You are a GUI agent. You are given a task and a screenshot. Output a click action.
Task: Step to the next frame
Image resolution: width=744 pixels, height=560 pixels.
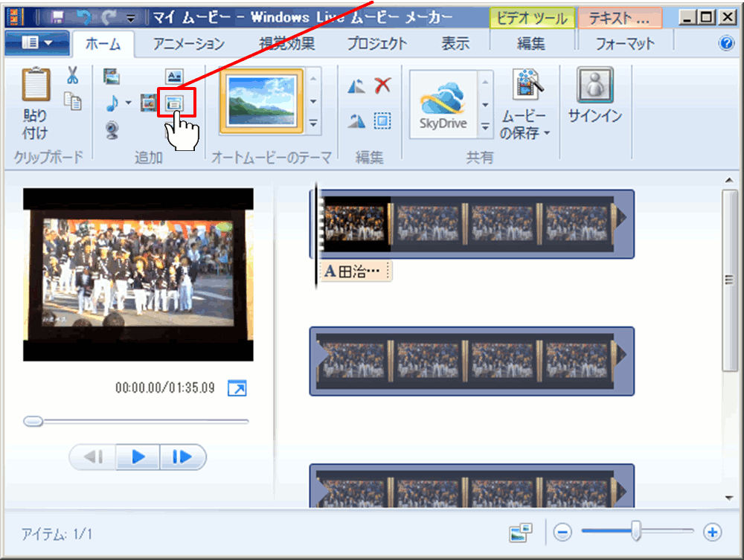click(x=182, y=457)
